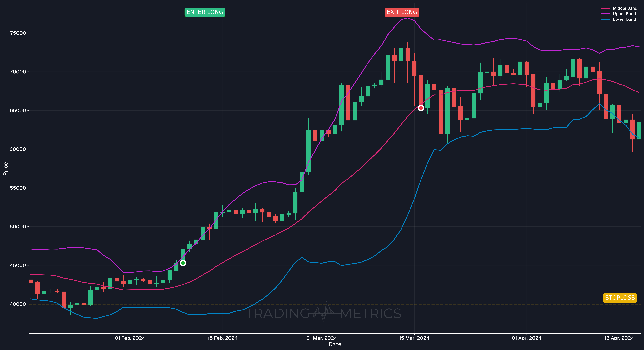Click the 01 Mar, 2024 date label
The image size is (644, 350).
322,338
